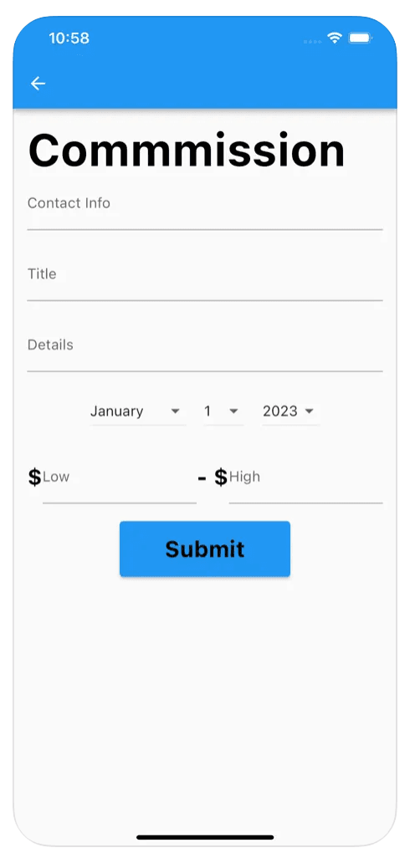Tap the cellular signal dots icon
The height and width of the screenshot is (868, 415).
point(312,42)
